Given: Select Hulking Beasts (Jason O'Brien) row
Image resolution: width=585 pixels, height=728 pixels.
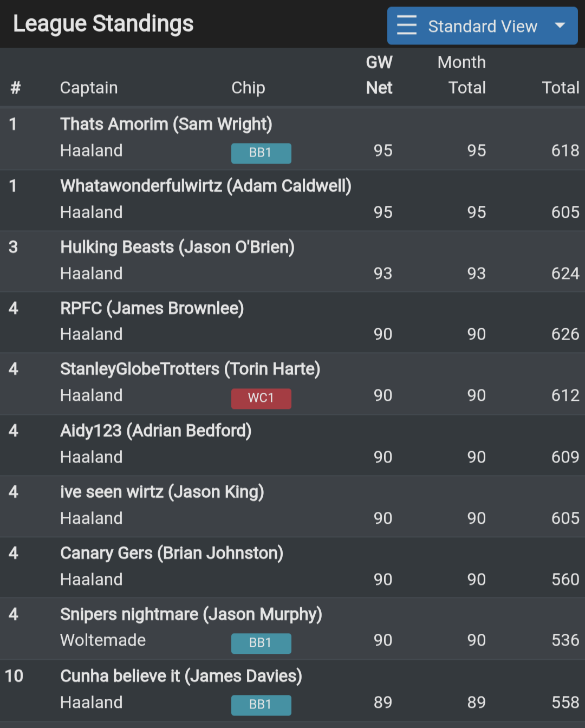Looking at the screenshot, I should point(178,247).
